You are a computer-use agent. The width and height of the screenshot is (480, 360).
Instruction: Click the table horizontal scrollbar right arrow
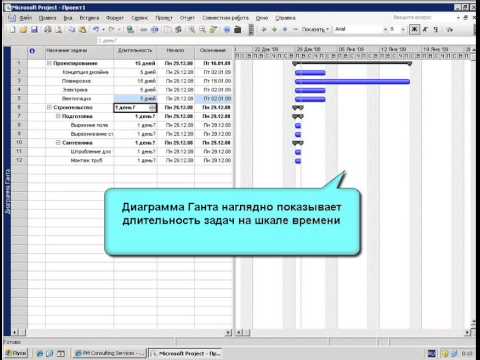pyautogui.click(x=229, y=332)
